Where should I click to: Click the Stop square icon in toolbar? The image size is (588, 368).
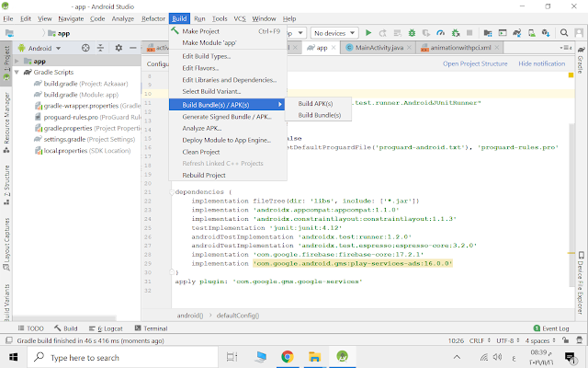[x=469, y=33]
